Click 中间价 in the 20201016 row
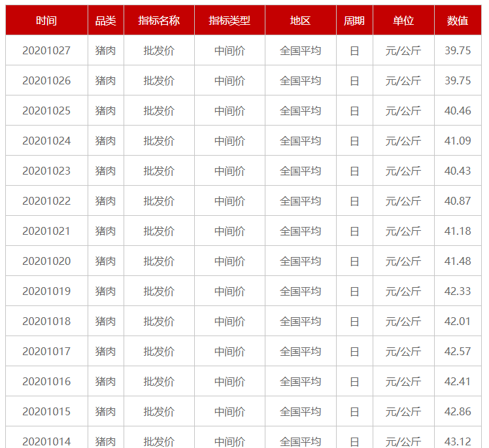Image resolution: width=489 pixels, height=448 pixels. (x=229, y=382)
